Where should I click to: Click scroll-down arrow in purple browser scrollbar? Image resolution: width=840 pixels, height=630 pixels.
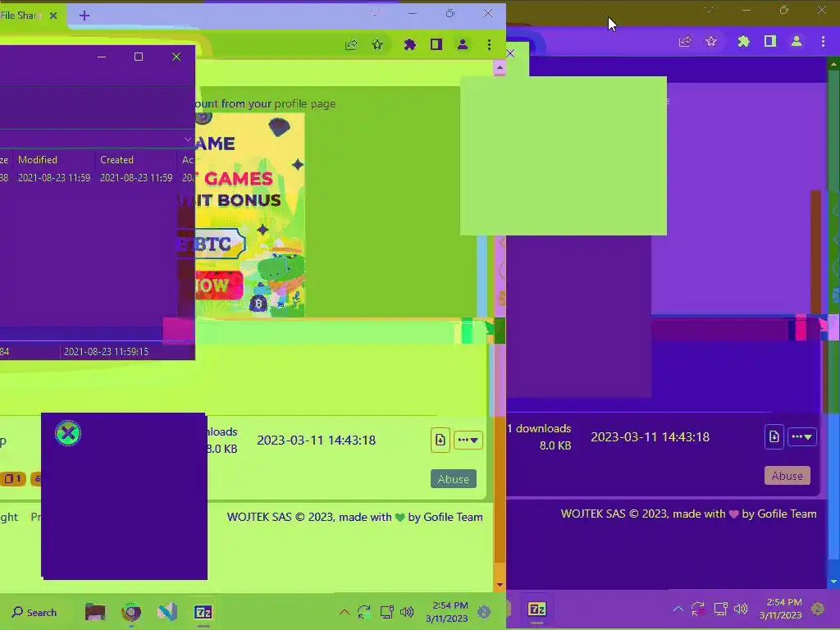point(833,582)
